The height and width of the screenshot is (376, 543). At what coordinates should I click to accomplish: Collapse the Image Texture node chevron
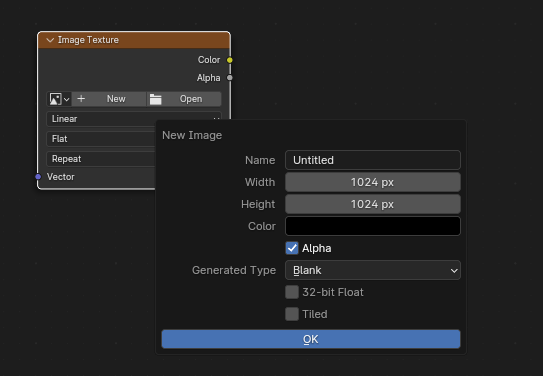pos(50,40)
